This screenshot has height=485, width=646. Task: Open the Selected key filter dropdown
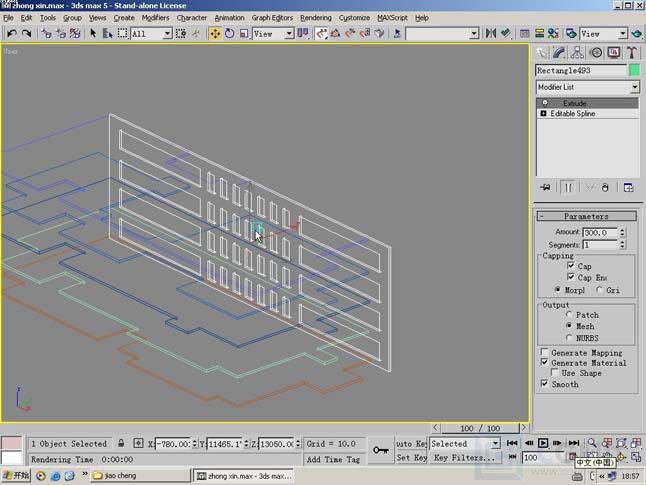(x=465, y=443)
